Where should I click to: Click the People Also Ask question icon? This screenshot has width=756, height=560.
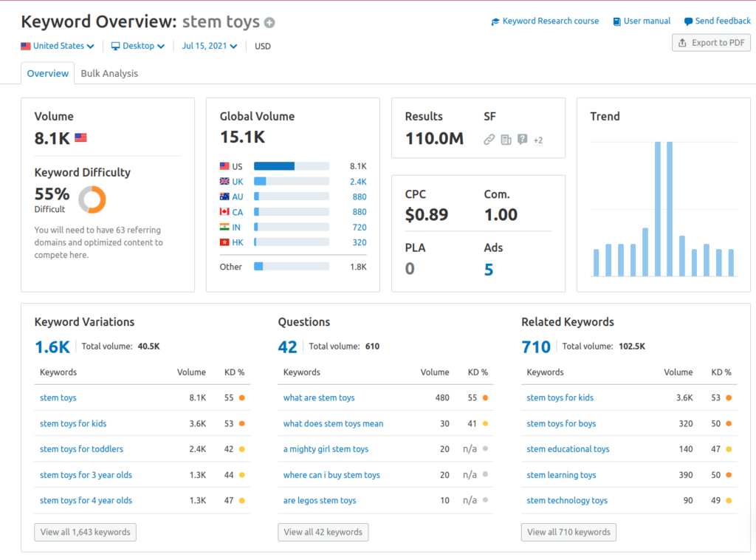click(x=522, y=139)
